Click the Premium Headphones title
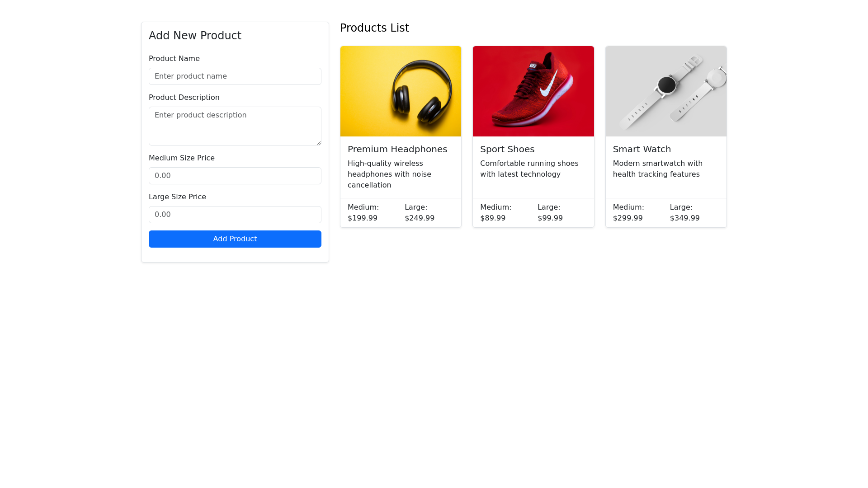This screenshot has width=868, height=488. click(x=397, y=149)
